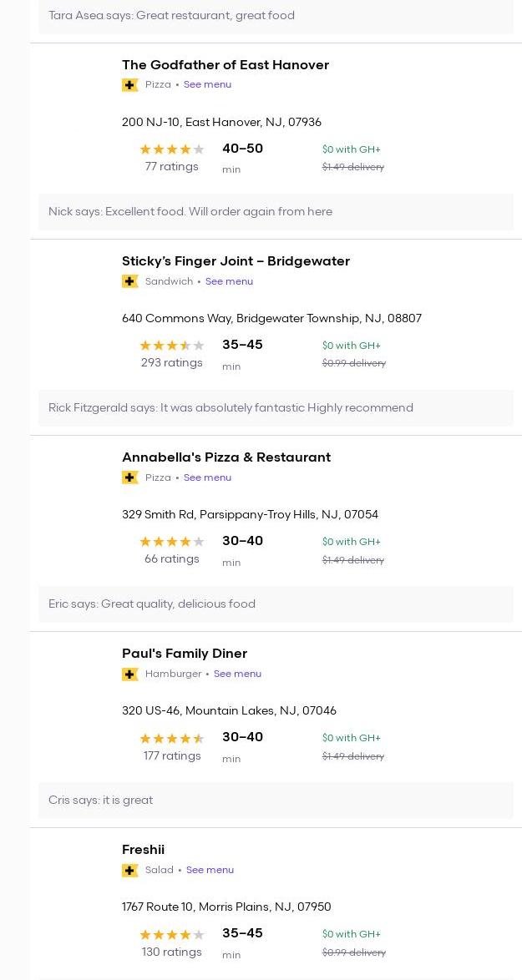Open See menu link for Sticky's Finger Joint

(229, 281)
